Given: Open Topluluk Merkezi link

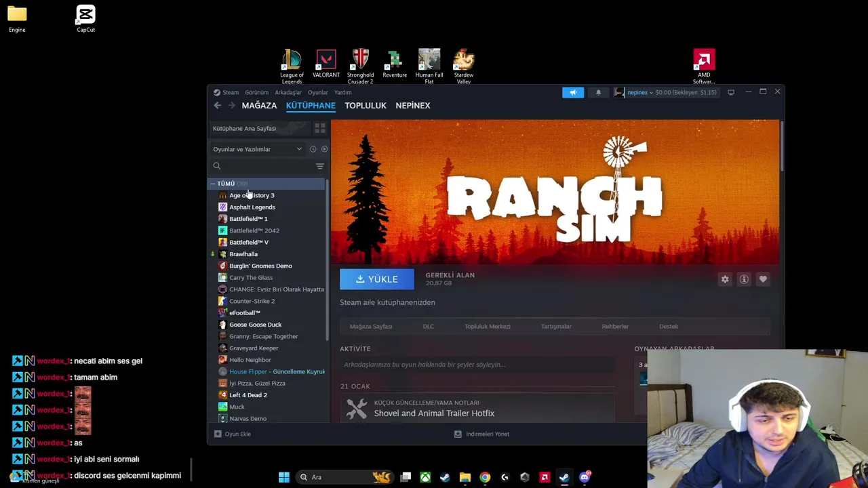Looking at the screenshot, I should tap(488, 327).
